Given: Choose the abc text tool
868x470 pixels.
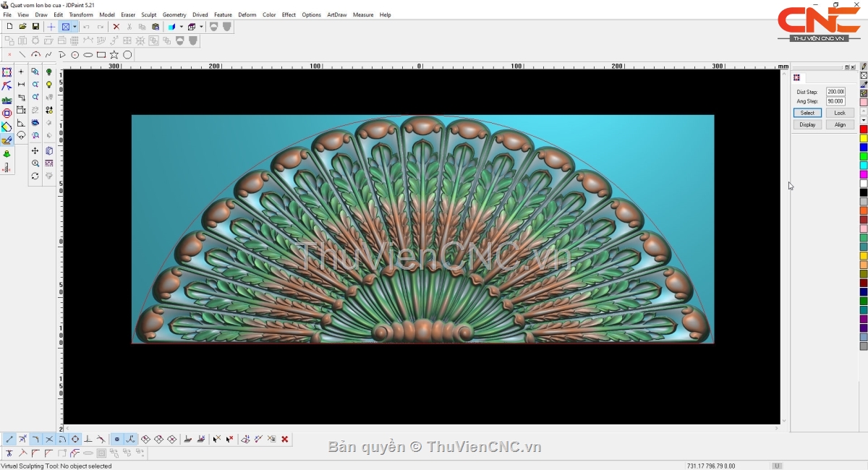Looking at the screenshot, I should 7,100.
